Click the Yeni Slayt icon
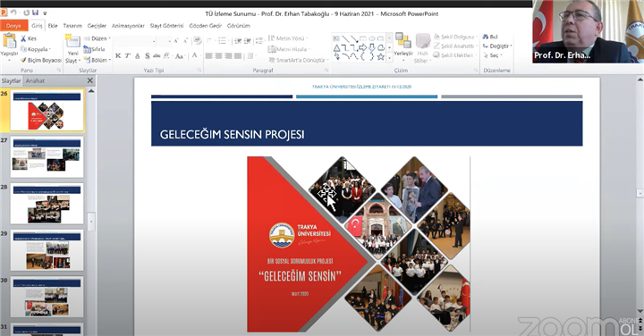Image resolution: width=644 pixels, height=336 pixels. coord(72,41)
